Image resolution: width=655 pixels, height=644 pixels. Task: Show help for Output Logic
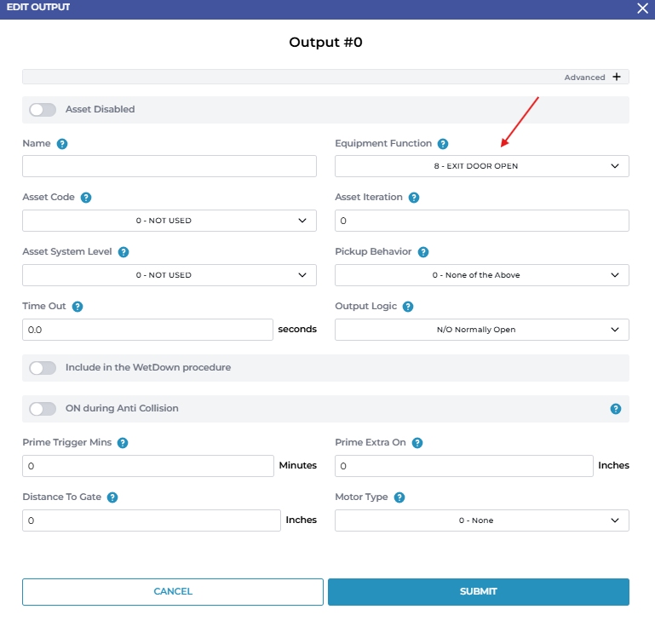[x=408, y=307]
